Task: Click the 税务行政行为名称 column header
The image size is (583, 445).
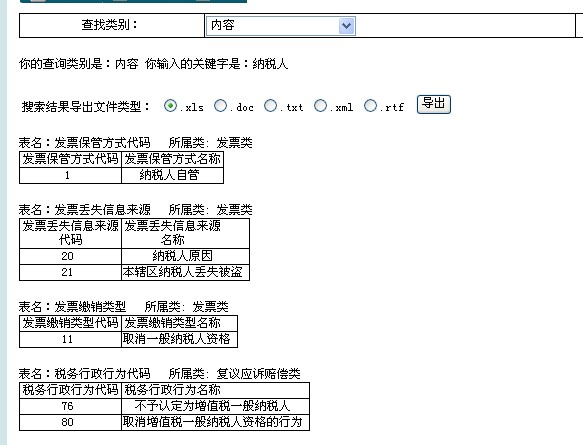Action: click(215, 390)
